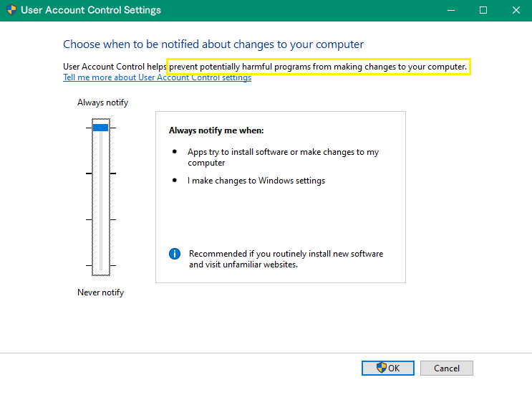
Task: Click the Always notify label above slider
Action: tap(103, 103)
